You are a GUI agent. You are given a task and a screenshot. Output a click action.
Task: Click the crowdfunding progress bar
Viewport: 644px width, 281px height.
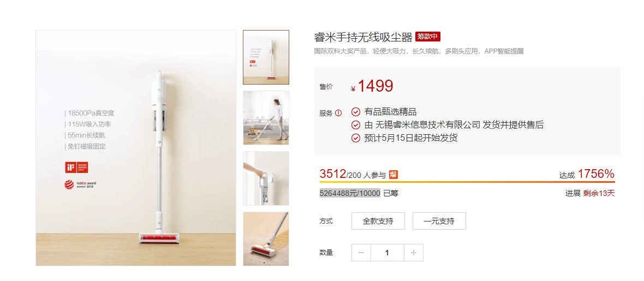point(467,182)
